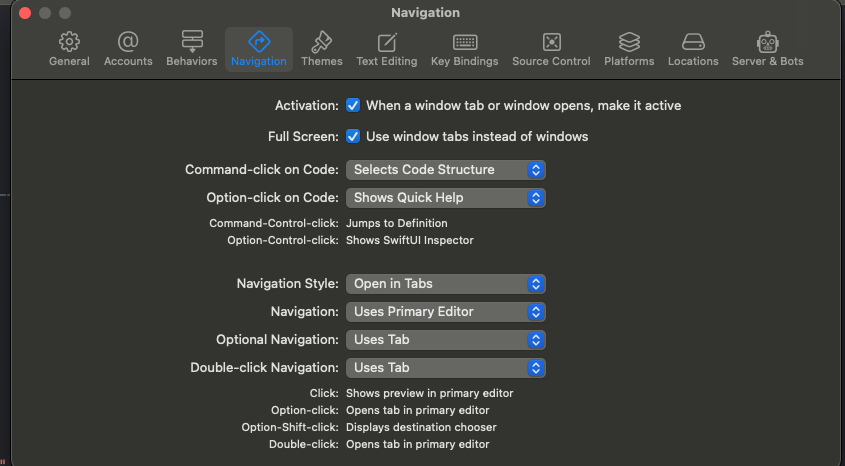Select the Behaviors preferences icon
The height and width of the screenshot is (466, 845).
pos(192,41)
